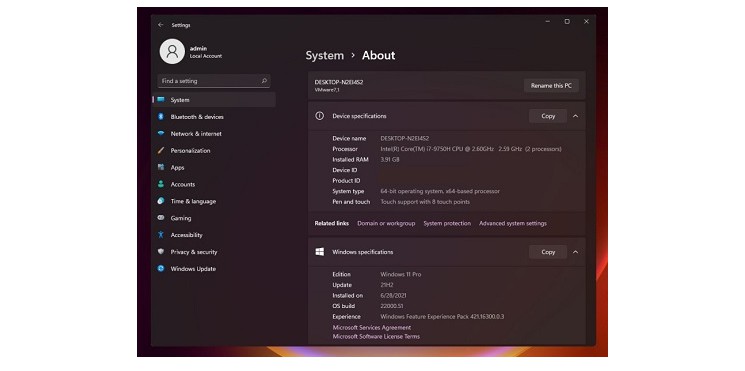The height and width of the screenshot is (371, 745).
Task: Click the Accounts person icon
Action: tap(161, 184)
